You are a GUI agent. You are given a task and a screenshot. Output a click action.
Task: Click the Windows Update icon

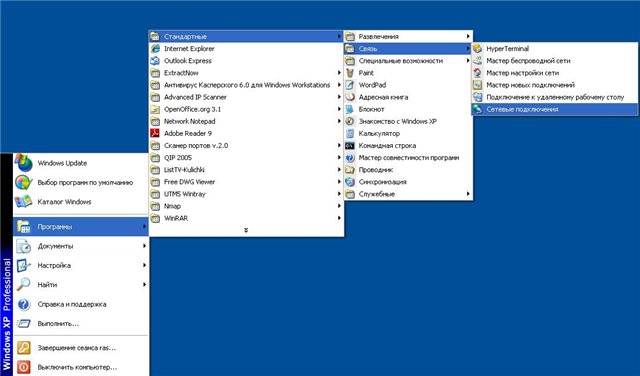[x=24, y=163]
